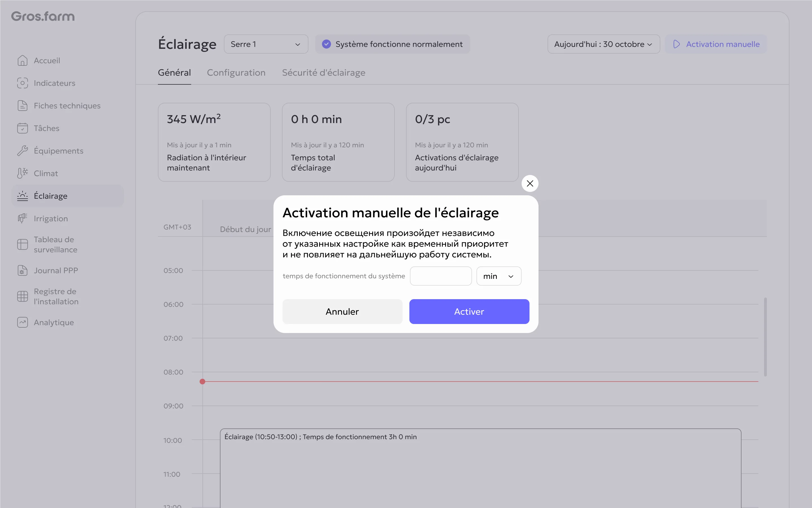Click the Activer button
Screen dimensions: 812x508
click(469, 312)
